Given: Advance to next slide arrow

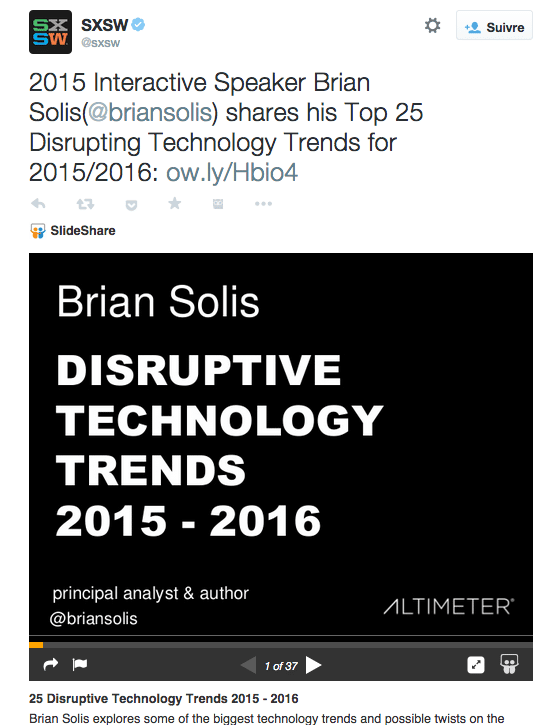Looking at the screenshot, I should (x=314, y=665).
